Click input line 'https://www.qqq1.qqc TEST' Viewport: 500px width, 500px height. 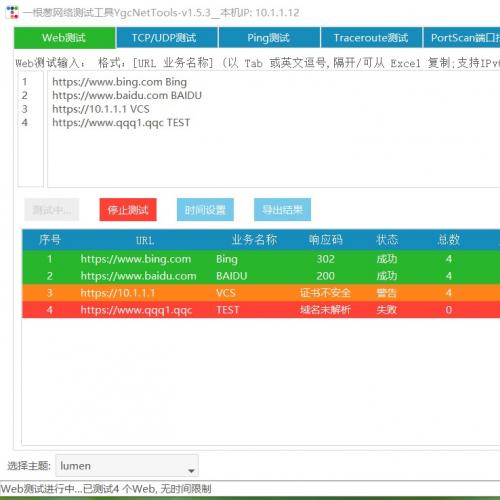121,123
